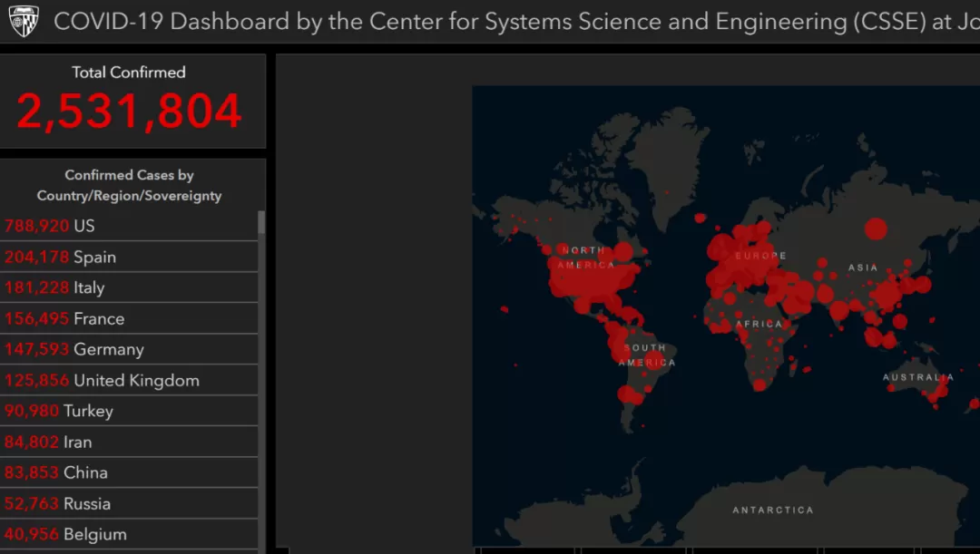The height and width of the screenshot is (554, 980).
Task: Click the large red circle over Russia
Action: [876, 228]
